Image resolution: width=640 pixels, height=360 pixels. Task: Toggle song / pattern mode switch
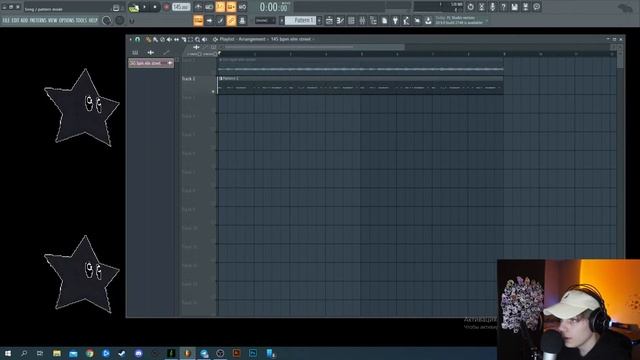pos(133,7)
